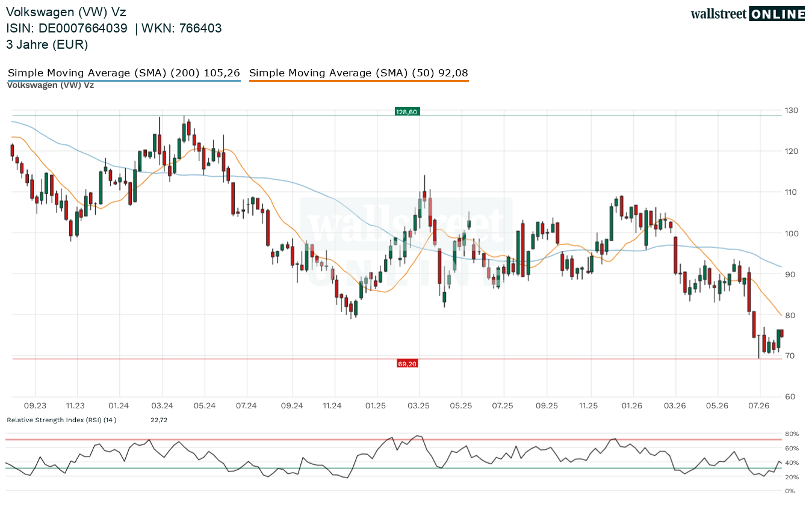Click the 03.25 date axis label

418,406
